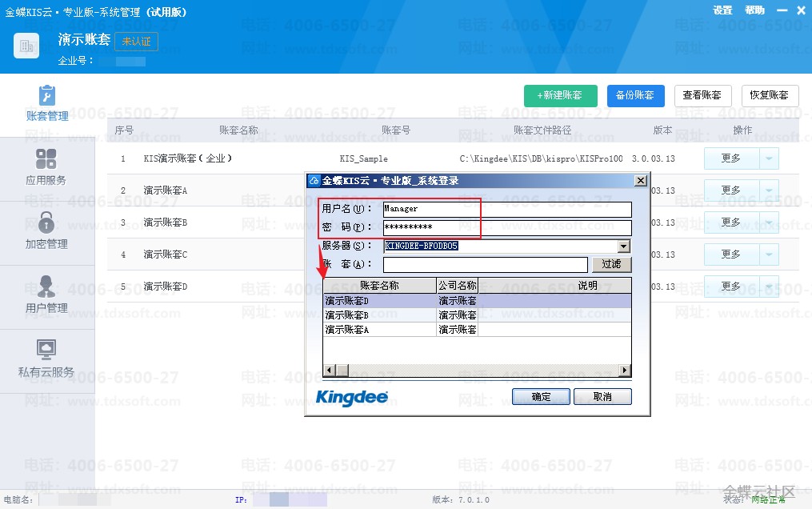This screenshot has width=812, height=509.
Task: Click 更多 button for 演示账套C row
Action: [731, 254]
